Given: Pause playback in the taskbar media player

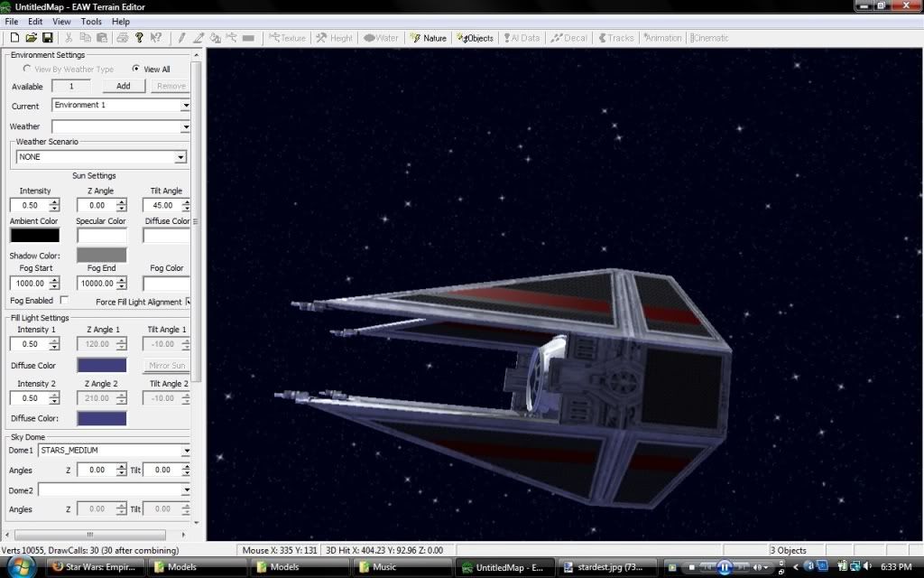Looking at the screenshot, I should [725, 567].
